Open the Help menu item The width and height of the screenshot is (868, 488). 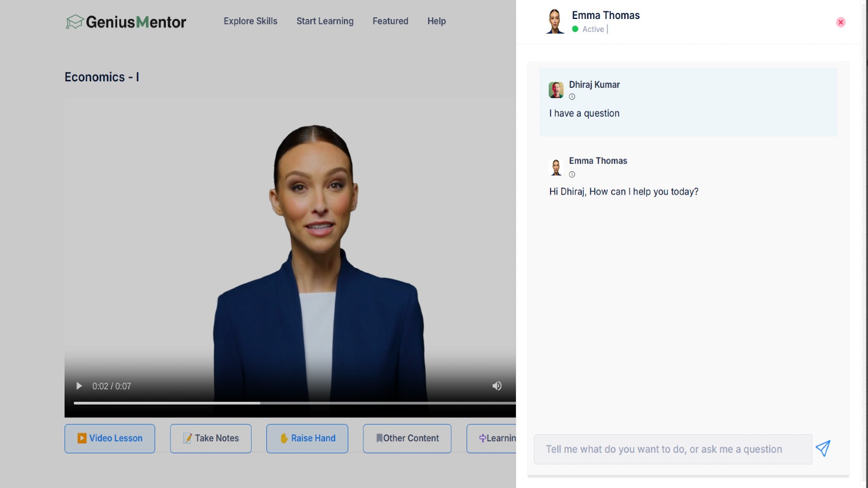click(436, 21)
